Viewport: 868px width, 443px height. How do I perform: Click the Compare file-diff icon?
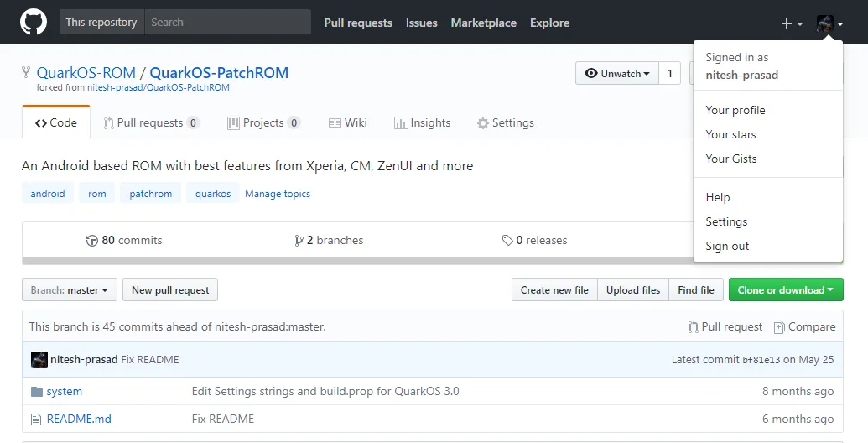point(779,327)
